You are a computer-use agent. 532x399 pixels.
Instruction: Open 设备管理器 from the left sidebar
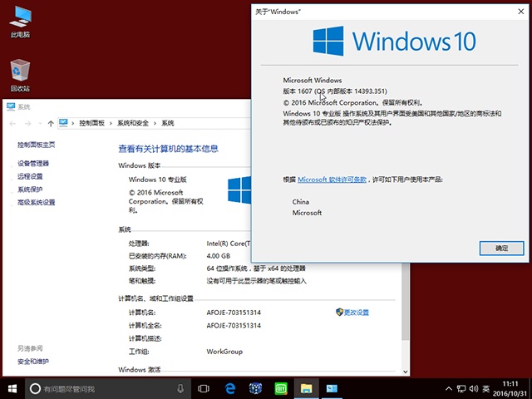(x=33, y=164)
